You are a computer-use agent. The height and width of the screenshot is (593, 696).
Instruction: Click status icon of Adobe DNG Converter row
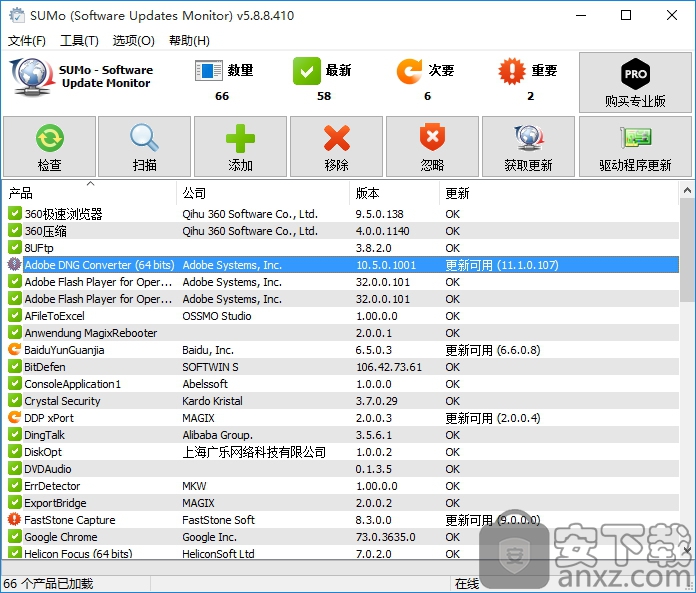(x=14, y=265)
